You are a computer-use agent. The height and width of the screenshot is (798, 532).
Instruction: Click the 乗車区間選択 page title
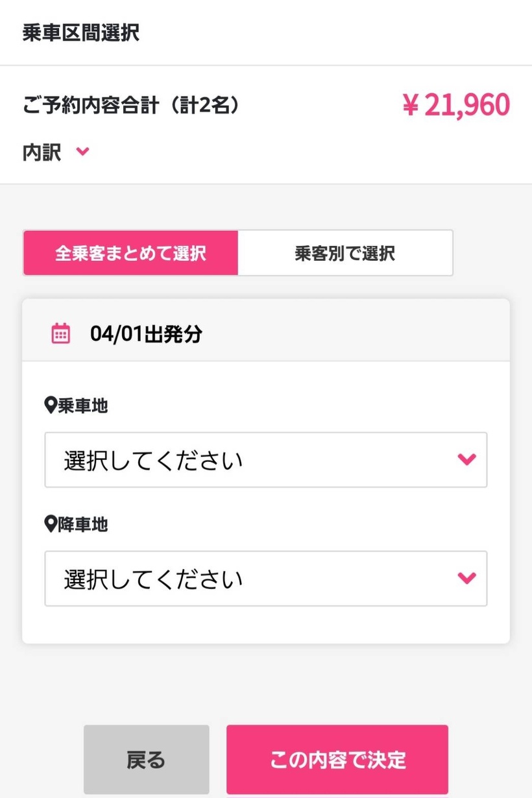pyautogui.click(x=80, y=32)
